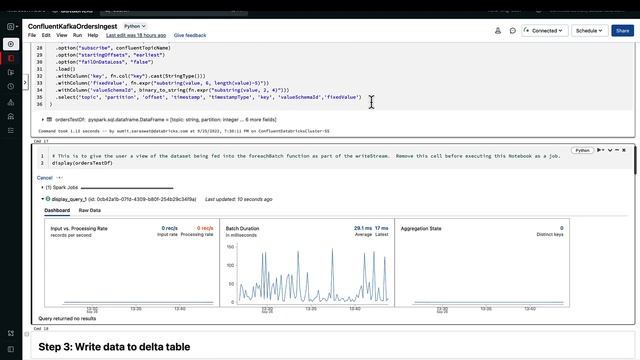Click the cell Python language badge
Viewport: 640px width, 360px height.
[x=582, y=150]
